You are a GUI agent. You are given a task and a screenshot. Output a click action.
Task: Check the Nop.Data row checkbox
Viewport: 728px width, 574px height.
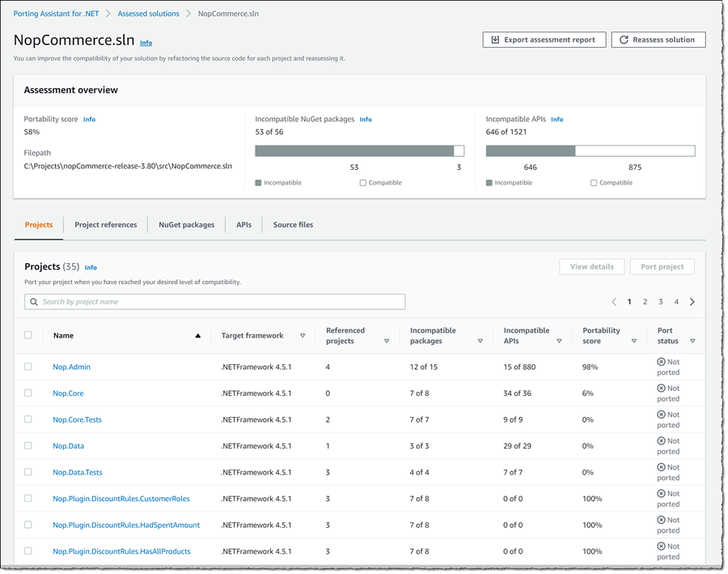coord(28,446)
